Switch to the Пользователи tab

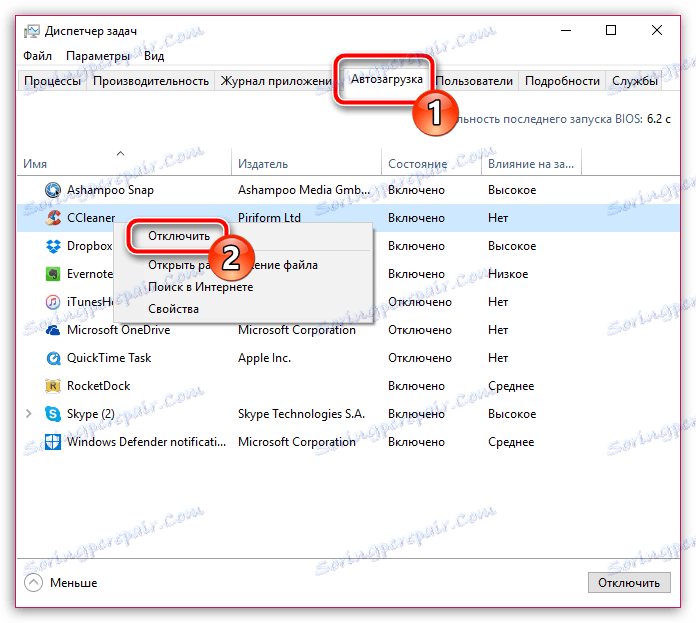tap(474, 81)
